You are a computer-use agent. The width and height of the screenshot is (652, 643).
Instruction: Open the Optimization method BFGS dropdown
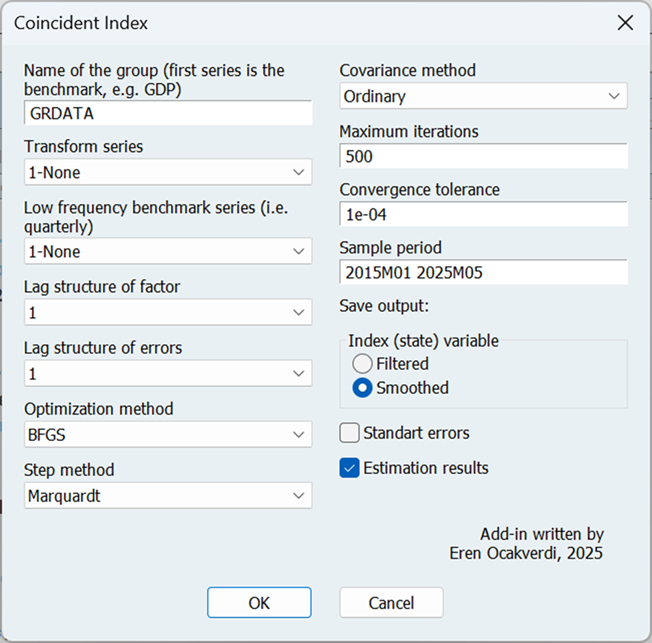pos(167,435)
